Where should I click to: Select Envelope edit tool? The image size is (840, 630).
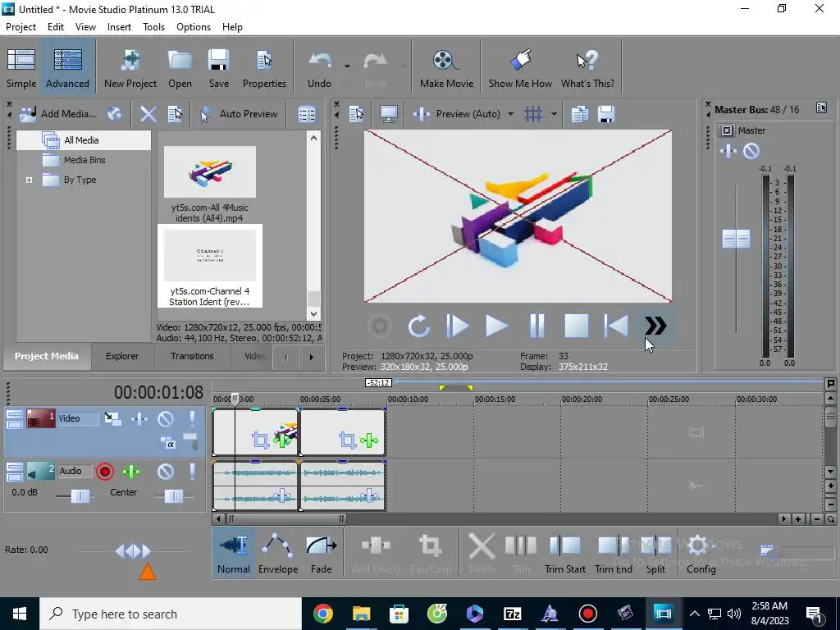point(278,553)
